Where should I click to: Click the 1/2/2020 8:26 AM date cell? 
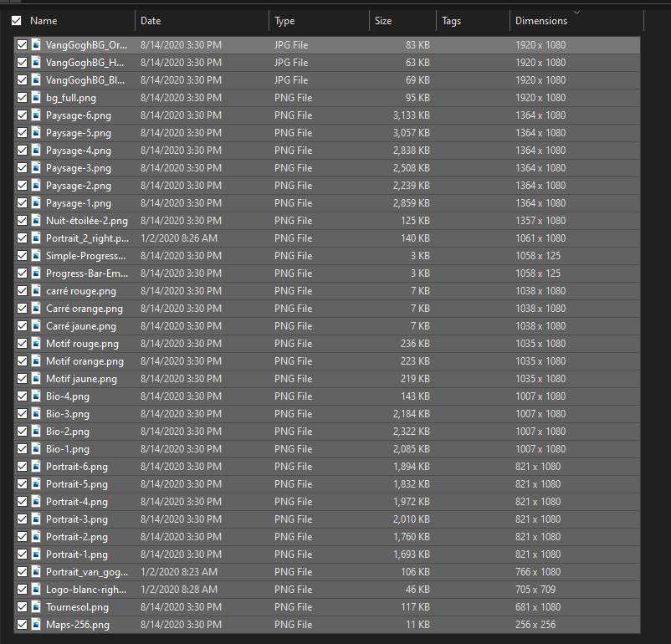click(x=179, y=238)
